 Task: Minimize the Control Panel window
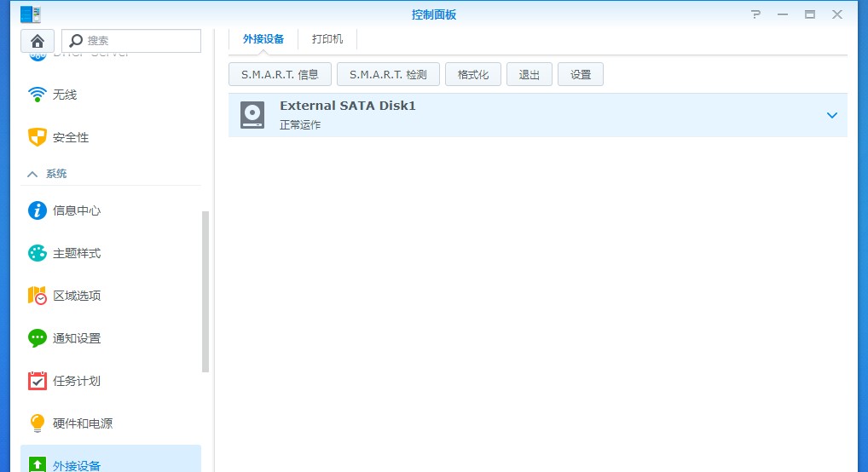point(782,14)
